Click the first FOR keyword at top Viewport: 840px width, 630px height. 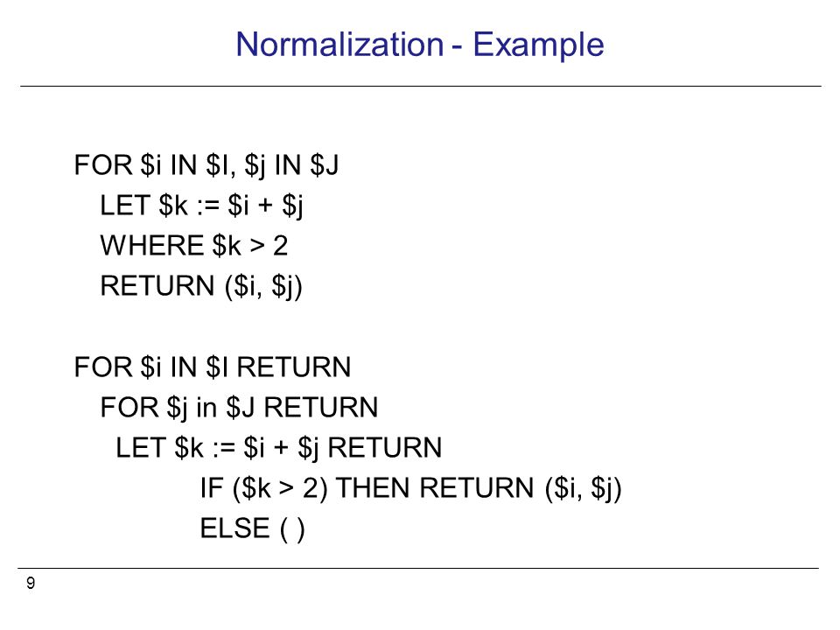[x=103, y=165]
